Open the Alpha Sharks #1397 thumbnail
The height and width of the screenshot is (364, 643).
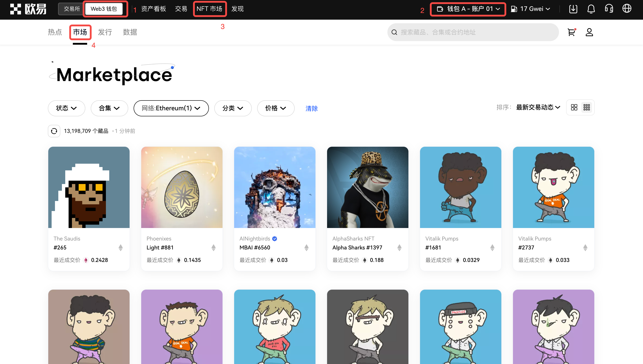368,187
